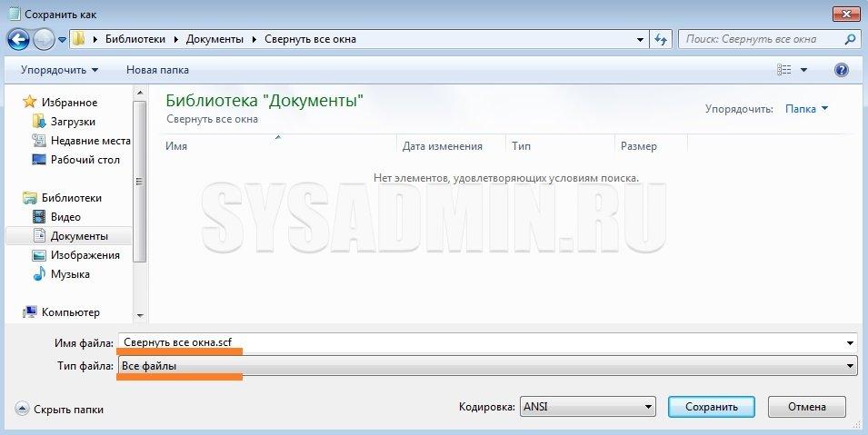Click the Документы page icon in sidebar

pos(39,236)
